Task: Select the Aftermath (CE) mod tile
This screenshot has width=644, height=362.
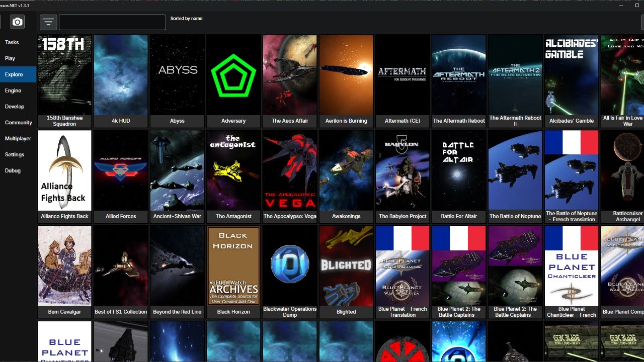Action: click(403, 80)
